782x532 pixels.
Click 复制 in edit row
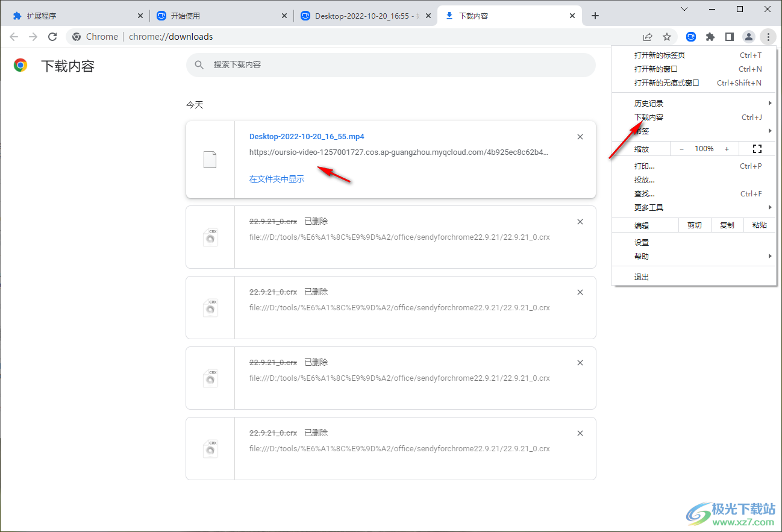tap(727, 225)
